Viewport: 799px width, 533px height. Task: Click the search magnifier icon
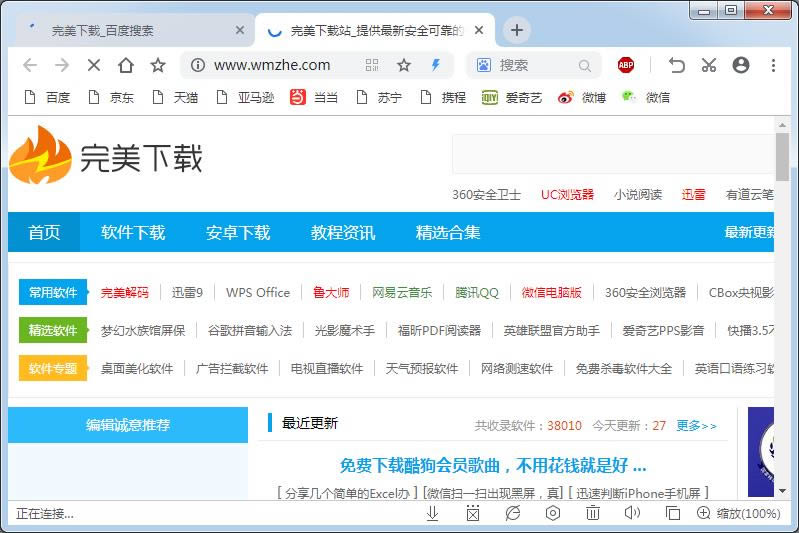(585, 65)
